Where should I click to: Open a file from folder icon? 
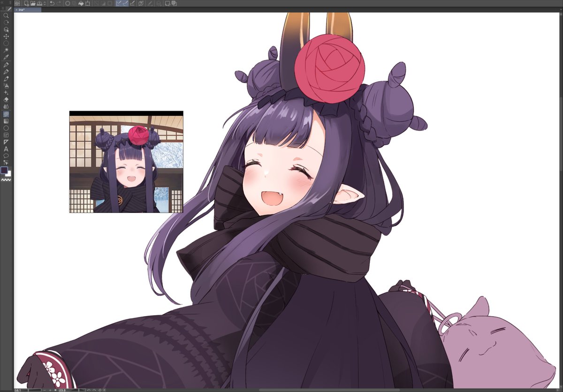tap(33, 3)
